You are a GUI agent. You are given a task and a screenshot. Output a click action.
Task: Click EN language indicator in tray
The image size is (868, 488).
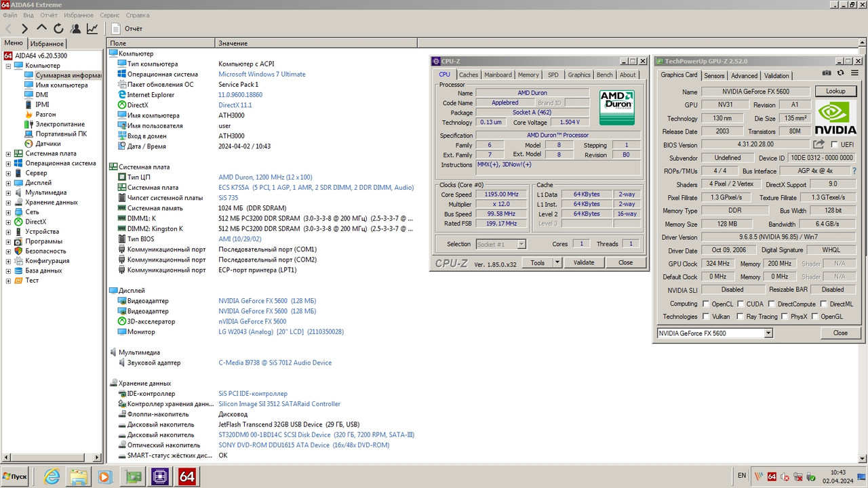(x=742, y=476)
